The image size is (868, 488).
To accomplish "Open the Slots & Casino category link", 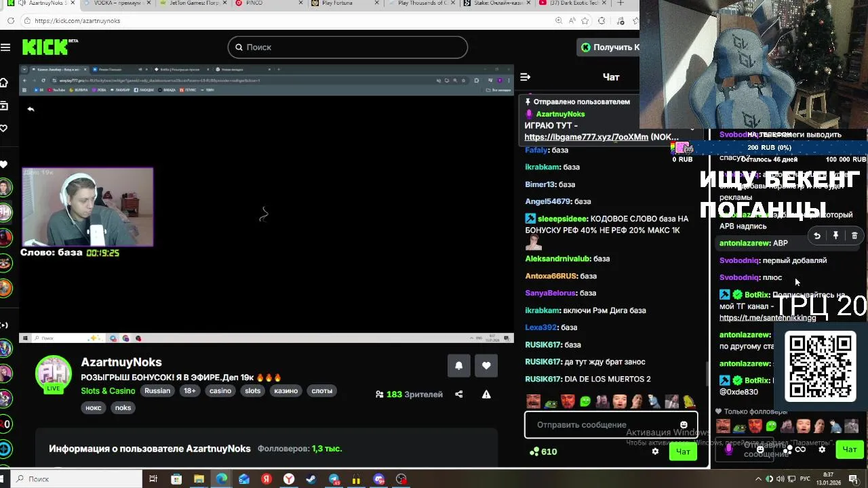I will click(108, 391).
